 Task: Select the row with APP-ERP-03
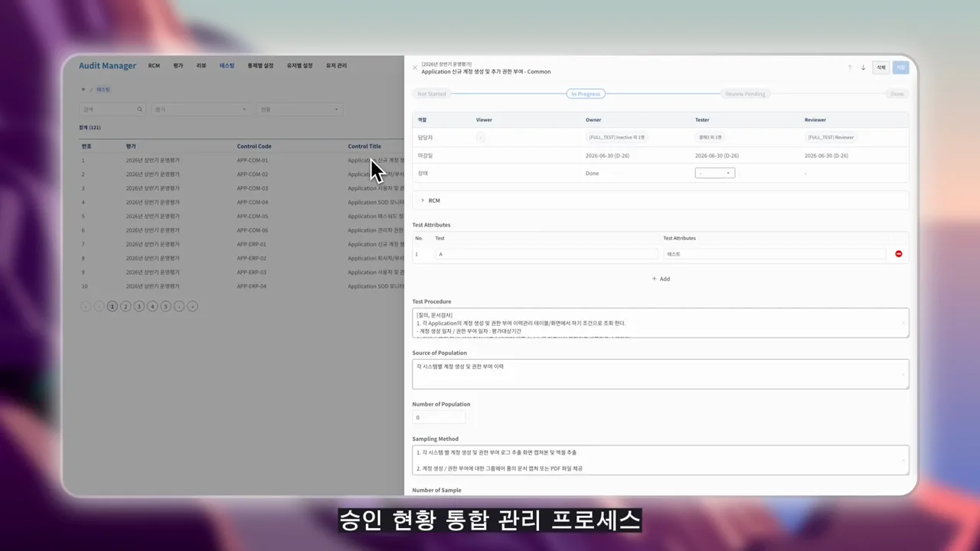coord(241,272)
